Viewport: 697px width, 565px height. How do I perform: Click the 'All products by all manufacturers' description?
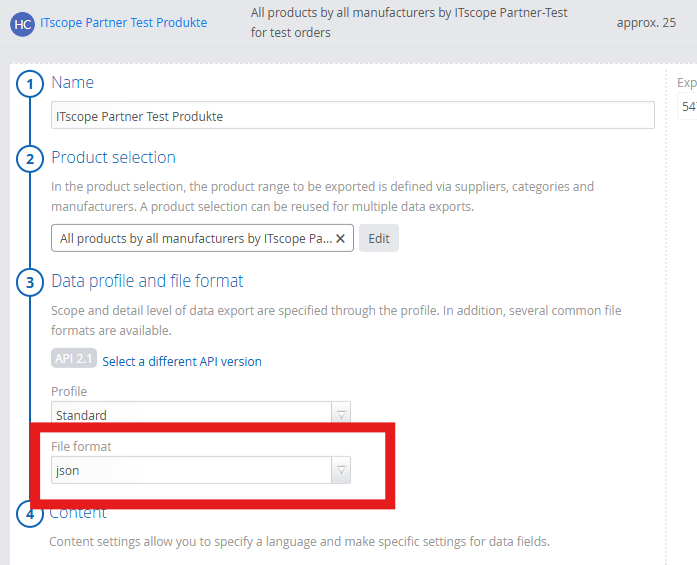(409, 23)
